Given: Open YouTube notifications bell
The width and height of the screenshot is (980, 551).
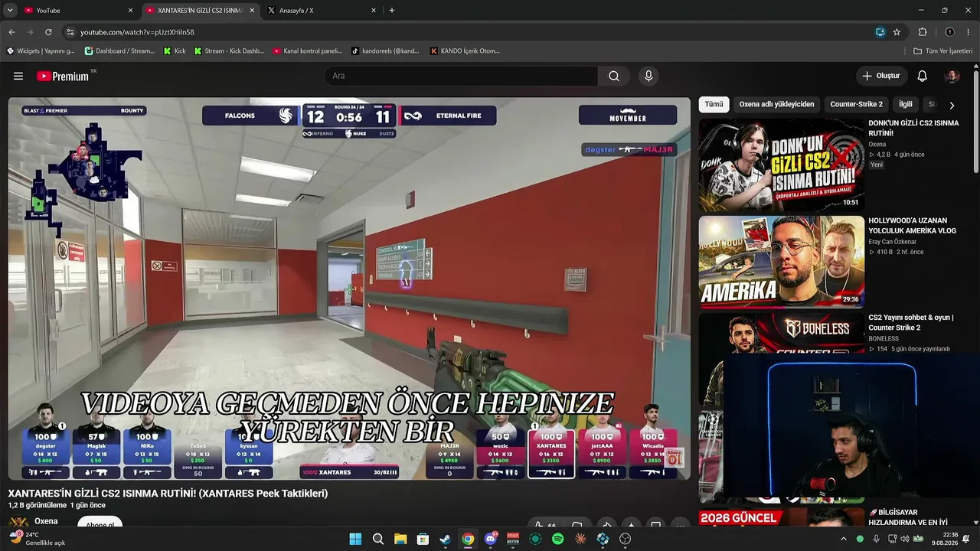Looking at the screenshot, I should point(923,77).
